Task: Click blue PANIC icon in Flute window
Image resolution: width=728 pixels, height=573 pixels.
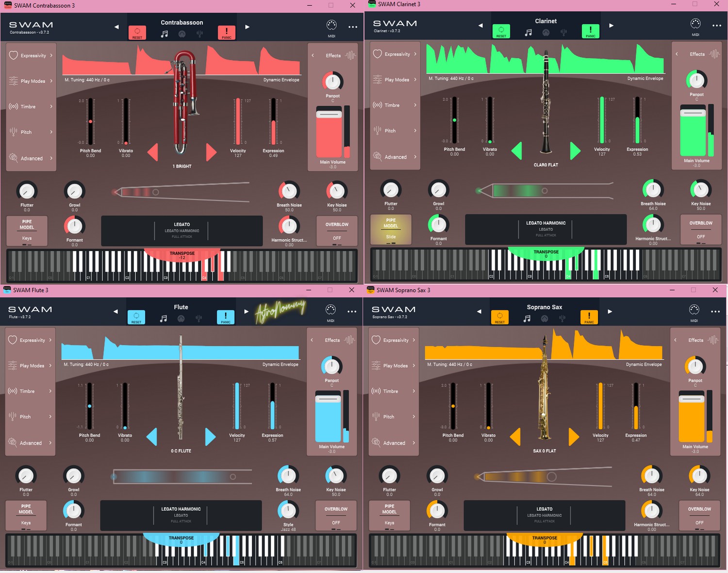Action: click(226, 317)
